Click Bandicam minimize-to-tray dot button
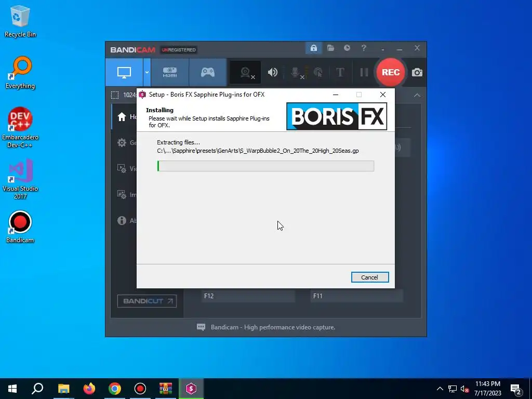 click(x=383, y=49)
